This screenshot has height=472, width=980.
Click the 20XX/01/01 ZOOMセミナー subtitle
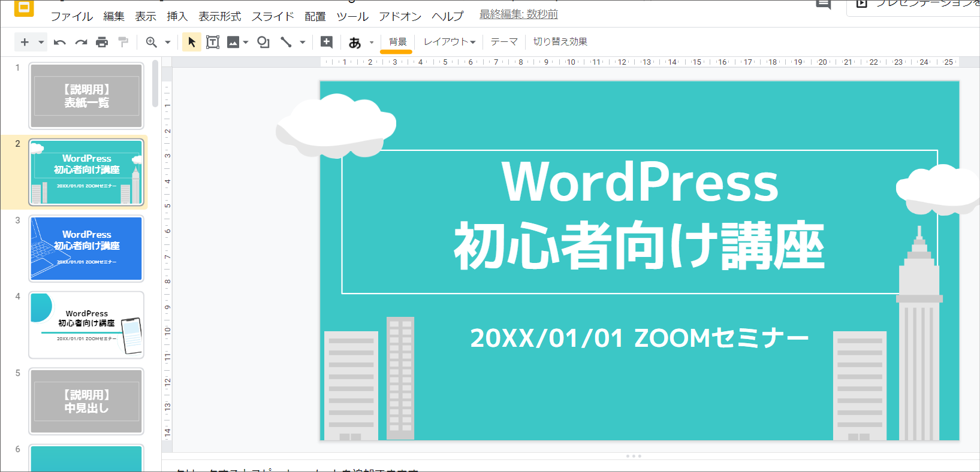pyautogui.click(x=640, y=338)
